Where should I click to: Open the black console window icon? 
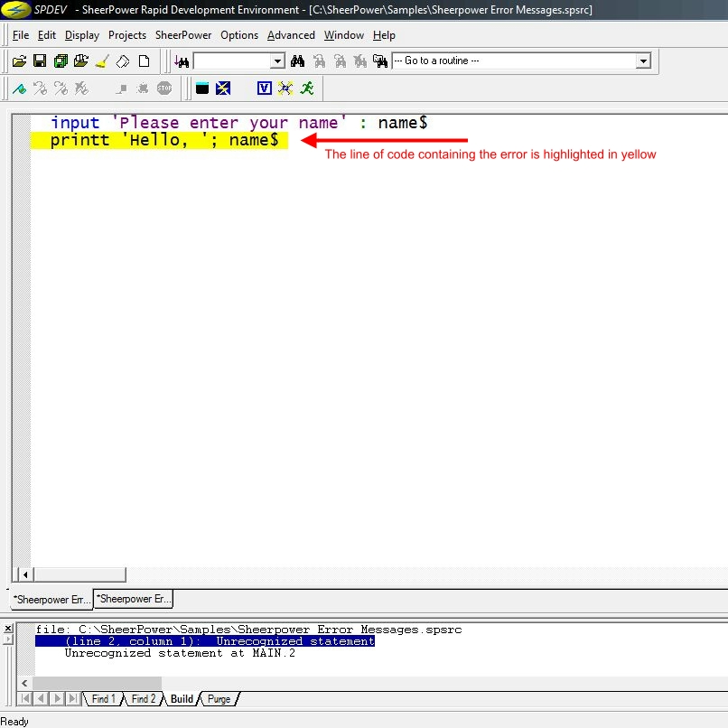pos(202,89)
